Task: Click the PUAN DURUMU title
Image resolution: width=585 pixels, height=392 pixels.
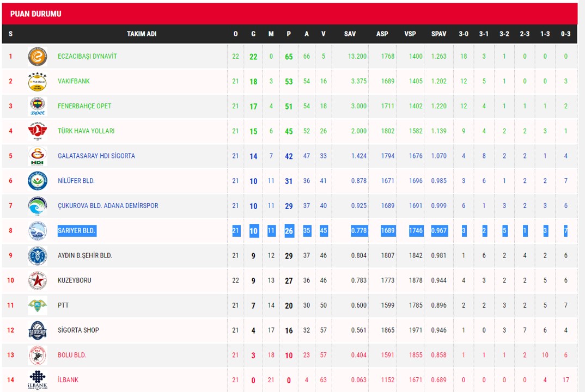Action: click(x=36, y=14)
